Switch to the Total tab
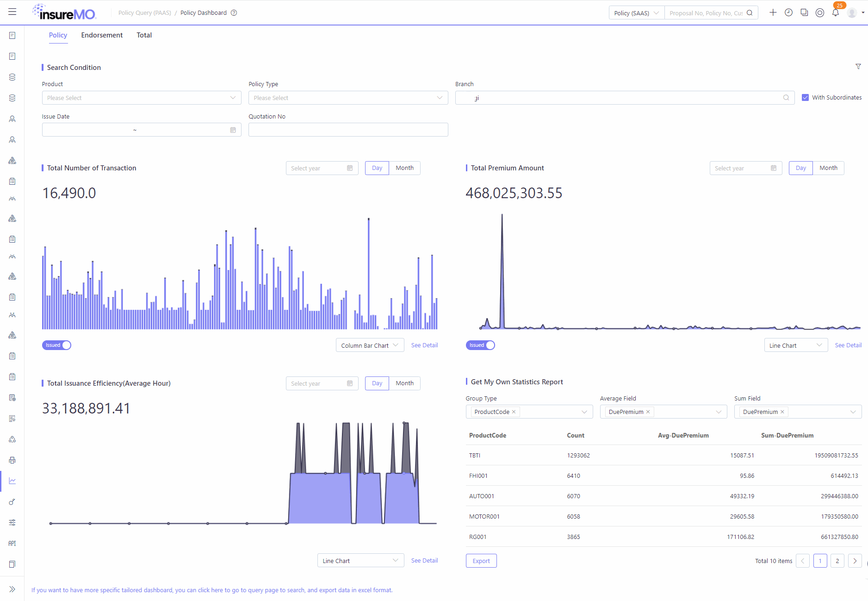 (144, 35)
